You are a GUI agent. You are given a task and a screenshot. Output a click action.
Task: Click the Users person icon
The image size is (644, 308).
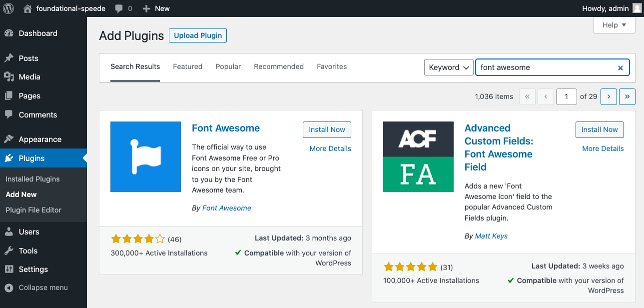pyautogui.click(x=9, y=232)
